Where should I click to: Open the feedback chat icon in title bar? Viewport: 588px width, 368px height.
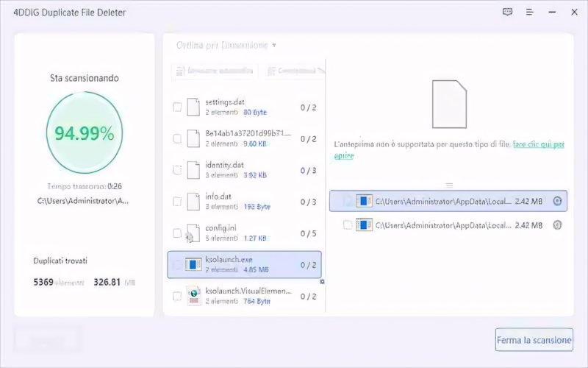coord(507,12)
